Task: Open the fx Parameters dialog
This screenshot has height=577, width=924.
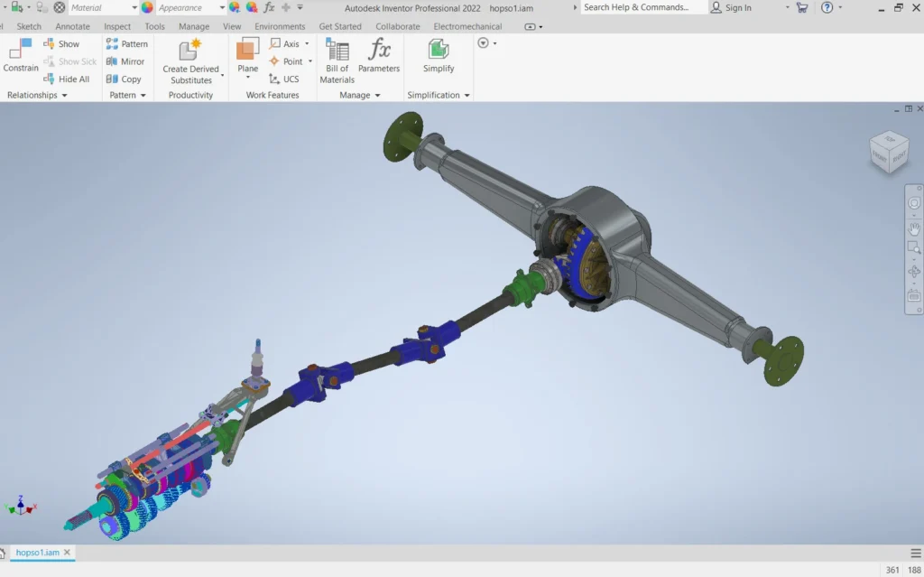Action: 379,56
